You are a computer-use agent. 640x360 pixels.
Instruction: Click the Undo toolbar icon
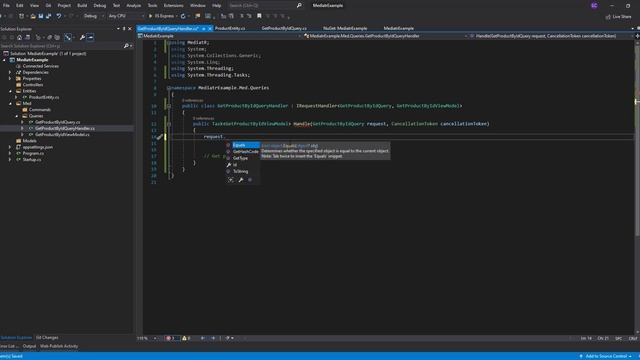point(59,16)
